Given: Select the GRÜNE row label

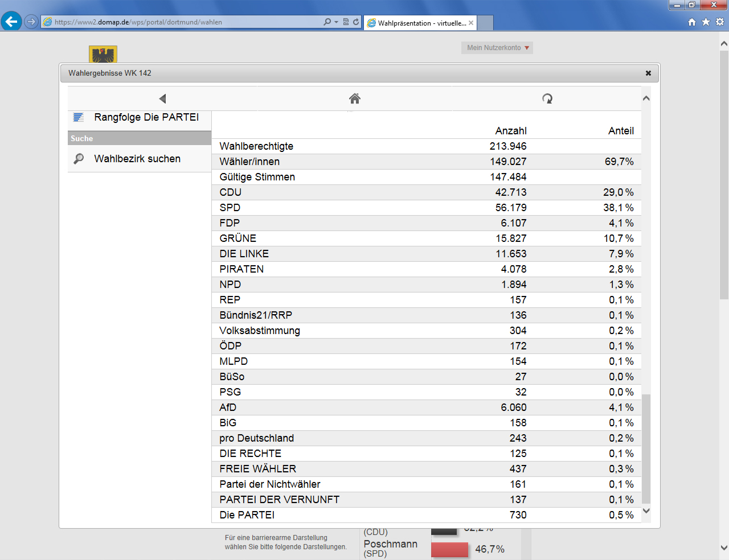Looking at the screenshot, I should click(238, 238).
